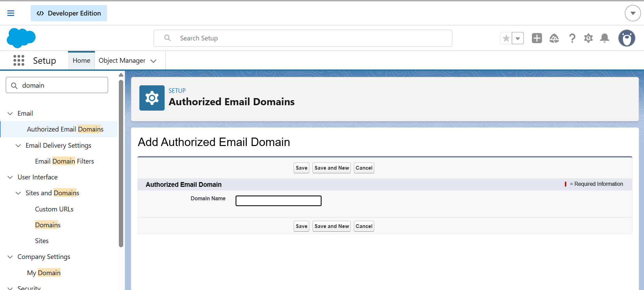
Task: Open the App Launcher grid
Action: (x=19, y=60)
